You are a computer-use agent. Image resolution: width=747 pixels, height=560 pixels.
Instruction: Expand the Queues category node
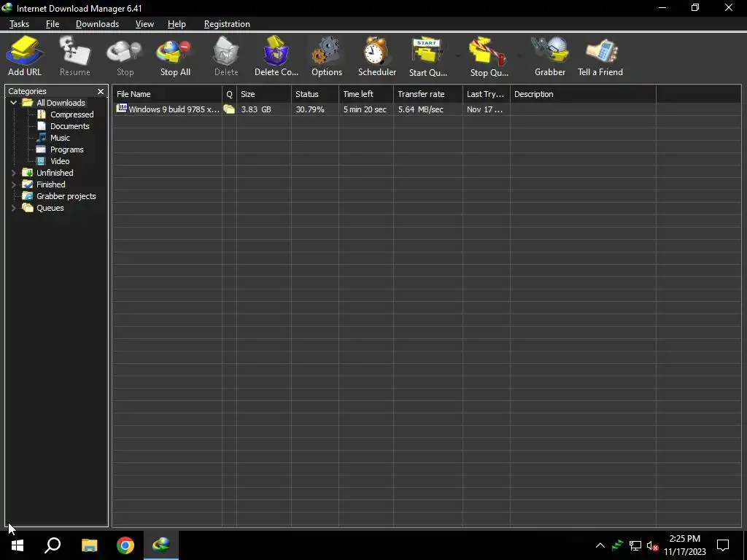pos(13,208)
